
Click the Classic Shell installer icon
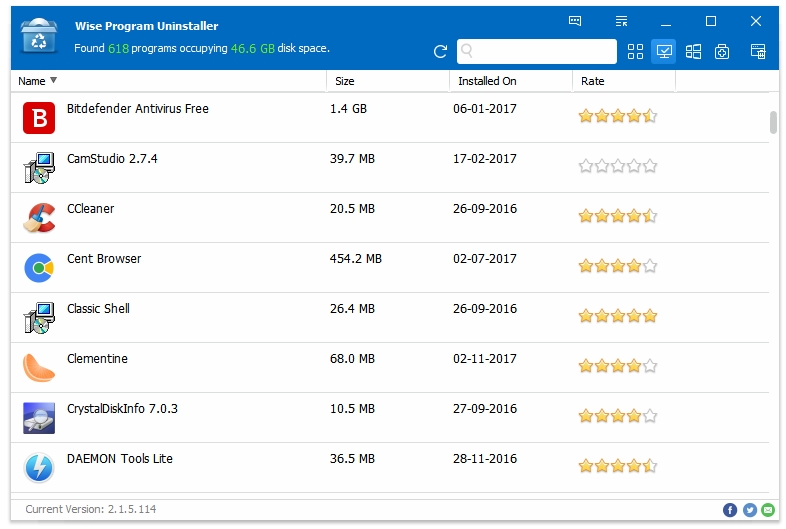tap(39, 318)
